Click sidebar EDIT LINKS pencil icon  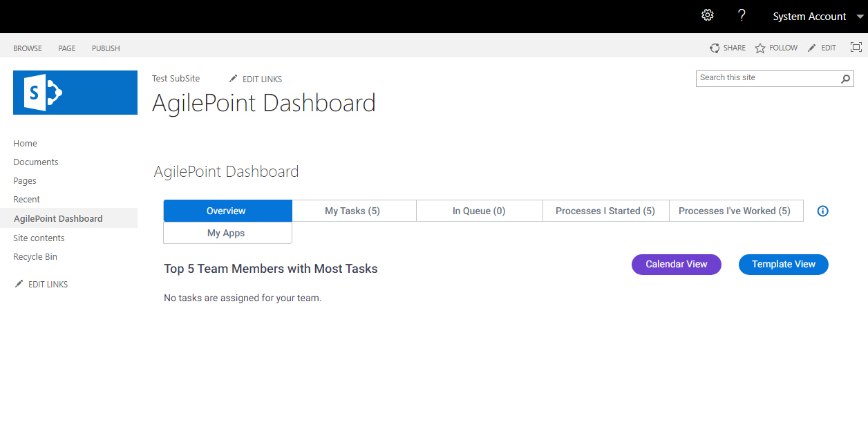point(19,284)
